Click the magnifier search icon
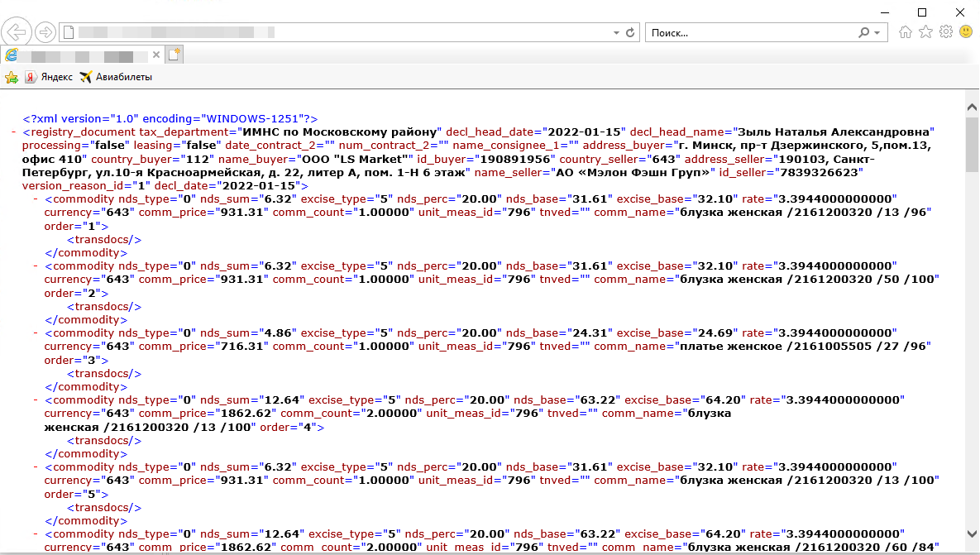Viewport: 980px width, 555px height. point(864,33)
